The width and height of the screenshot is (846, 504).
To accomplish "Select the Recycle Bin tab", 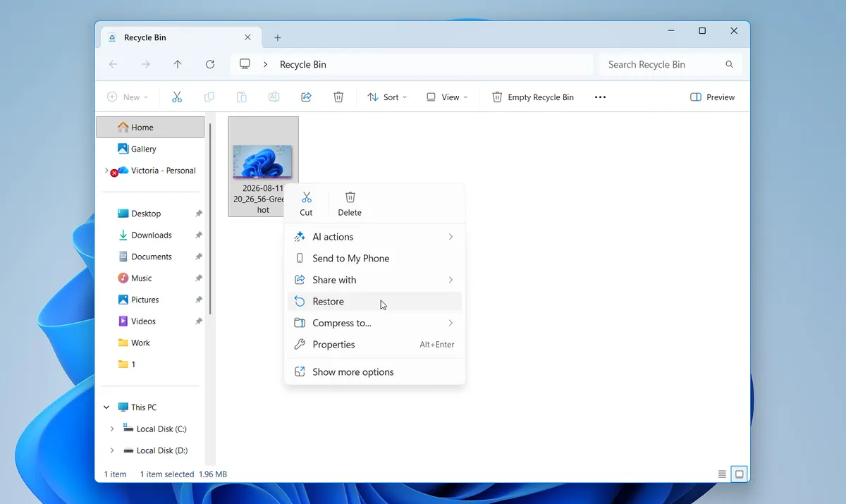I will [180, 37].
